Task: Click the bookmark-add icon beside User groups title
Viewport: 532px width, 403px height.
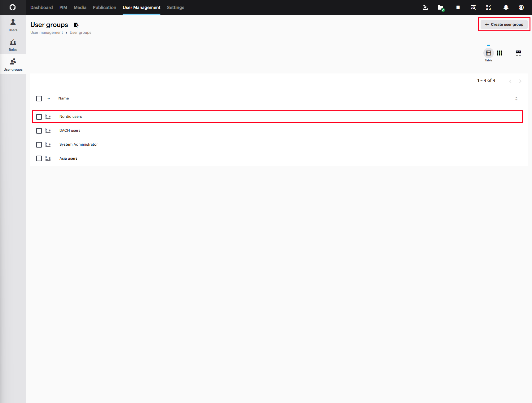Action: coord(76,25)
